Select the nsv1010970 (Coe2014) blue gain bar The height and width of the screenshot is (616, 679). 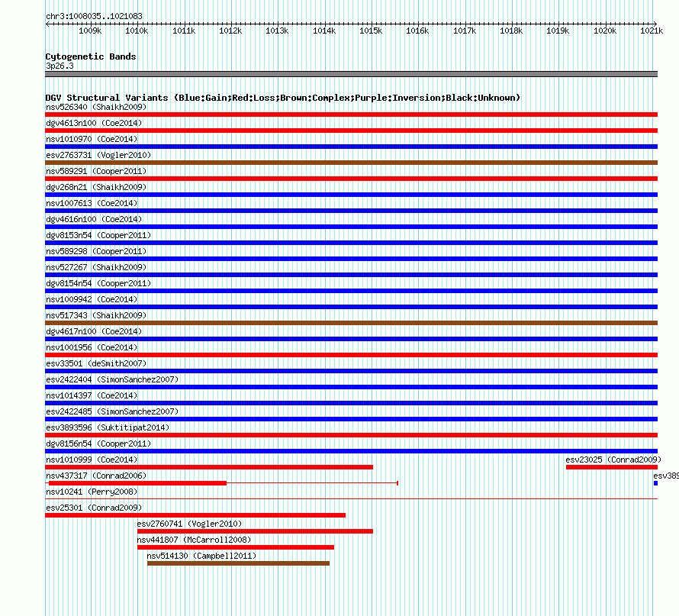click(x=351, y=147)
